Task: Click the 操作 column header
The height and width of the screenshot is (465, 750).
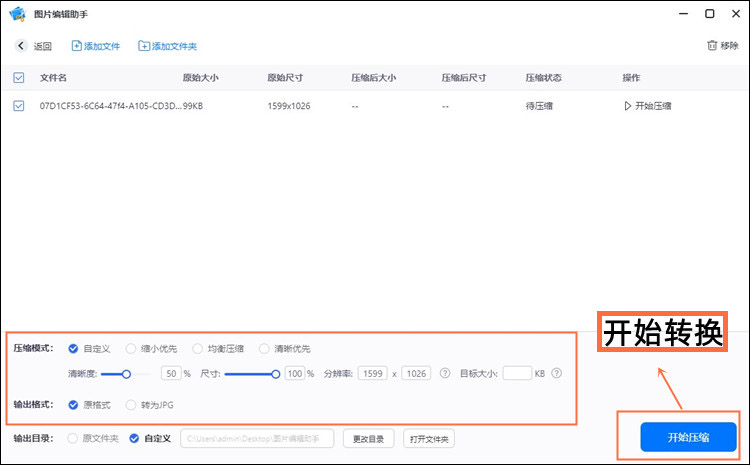Action: pos(631,78)
